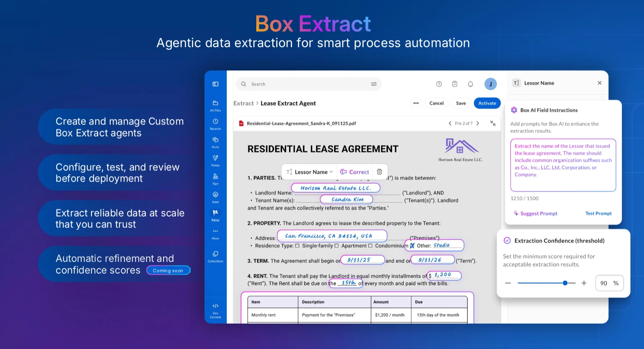Click the 1210 / 1500 character count
Image resolution: width=644 pixels, height=349 pixels.
tap(524, 198)
